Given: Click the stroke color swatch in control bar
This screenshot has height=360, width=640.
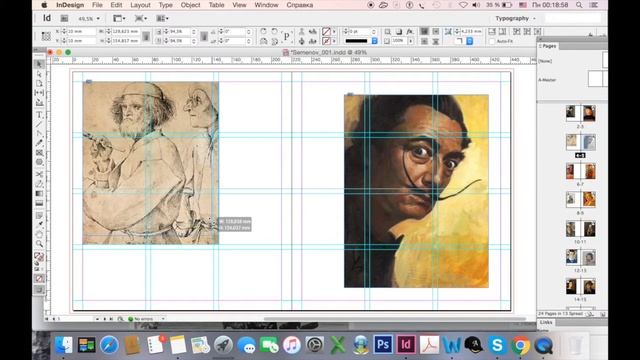Looking at the screenshot, I should click(x=326, y=41).
